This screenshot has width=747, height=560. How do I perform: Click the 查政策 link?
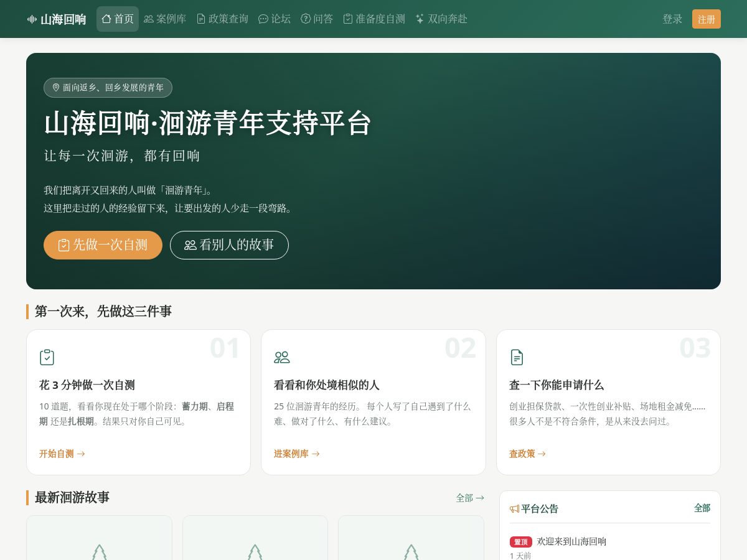point(527,454)
